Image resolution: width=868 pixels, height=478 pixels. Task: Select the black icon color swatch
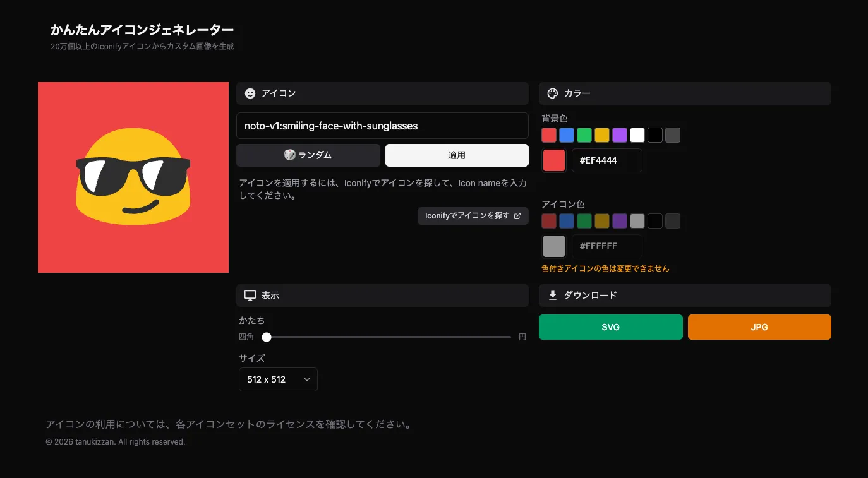[x=655, y=220]
